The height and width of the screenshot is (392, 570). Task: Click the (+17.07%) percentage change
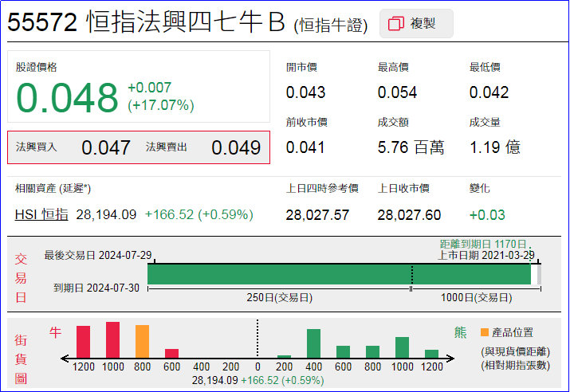point(161,105)
